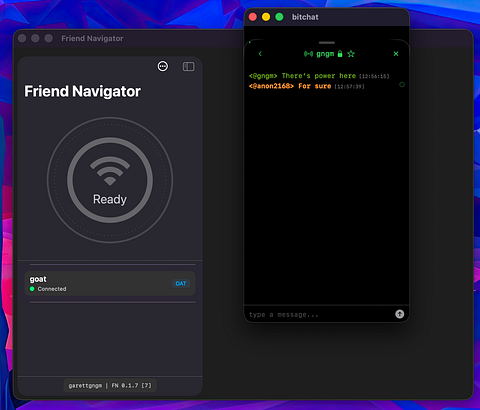Toggle the sidebar panel icon
Image resolution: width=480 pixels, height=410 pixels.
coord(189,67)
